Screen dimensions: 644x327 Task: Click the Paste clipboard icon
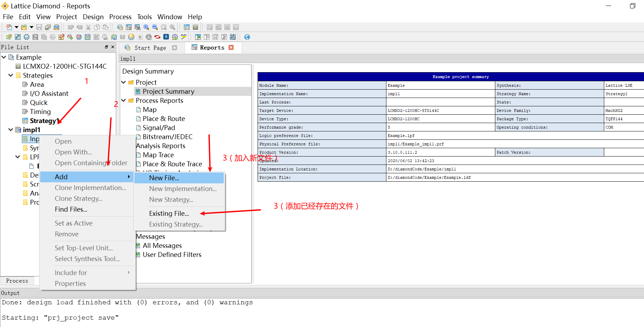tap(106, 27)
